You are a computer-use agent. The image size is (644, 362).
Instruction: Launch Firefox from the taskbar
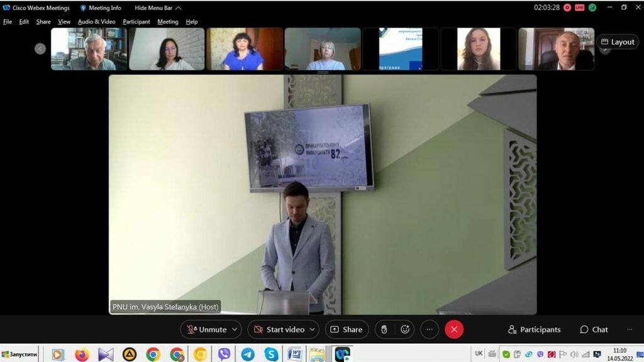tap(82, 354)
